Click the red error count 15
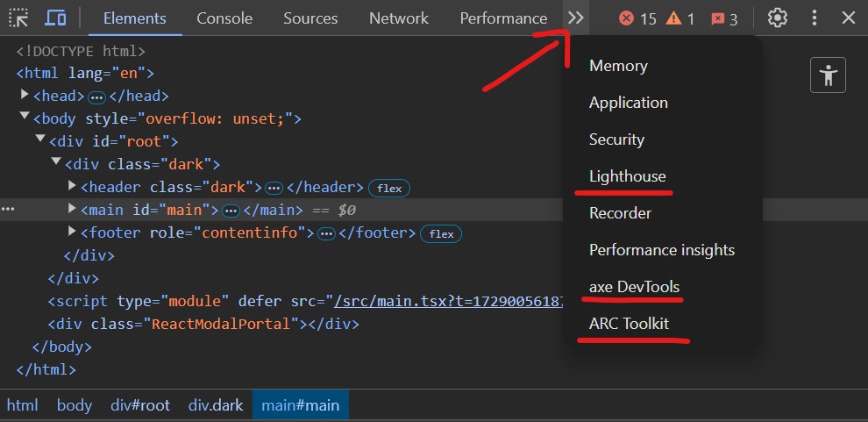This screenshot has width=868, height=422. (637, 19)
